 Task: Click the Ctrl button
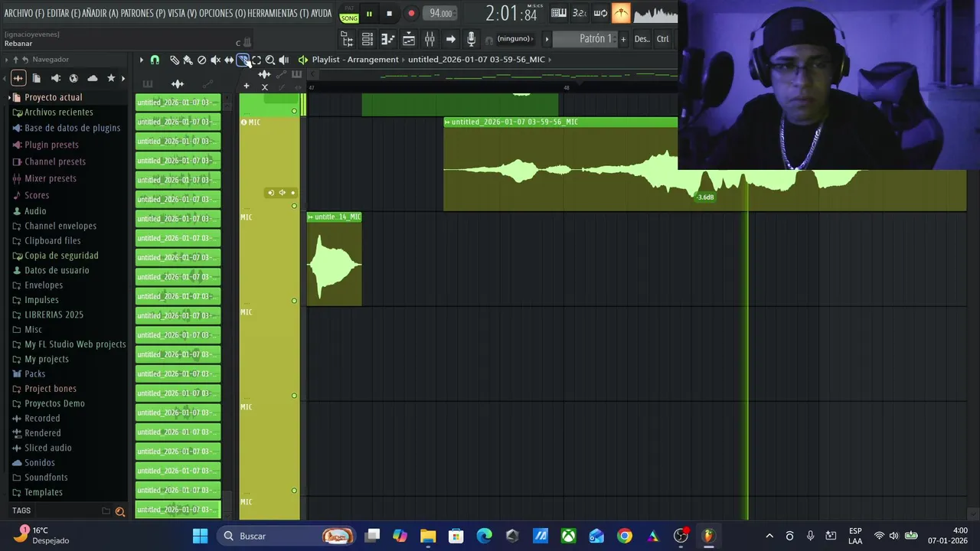(x=663, y=39)
